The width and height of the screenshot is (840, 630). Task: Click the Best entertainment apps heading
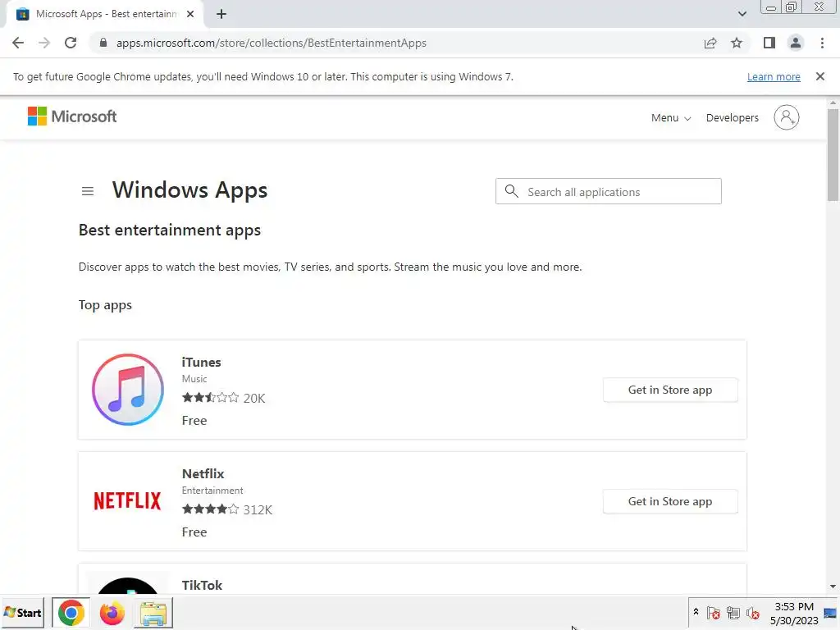click(x=170, y=230)
